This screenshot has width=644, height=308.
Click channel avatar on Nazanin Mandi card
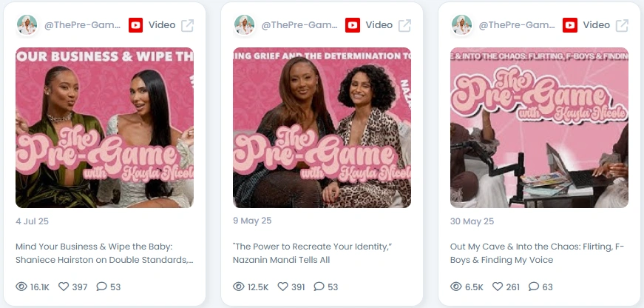245,25
